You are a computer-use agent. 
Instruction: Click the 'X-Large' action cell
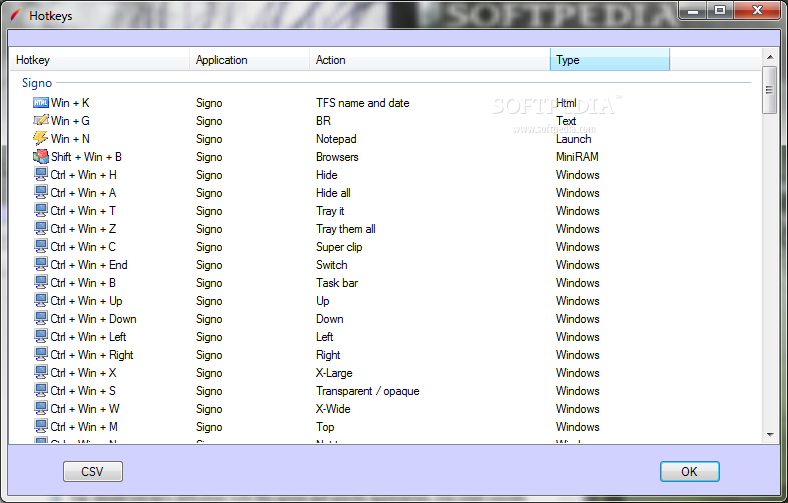click(334, 373)
